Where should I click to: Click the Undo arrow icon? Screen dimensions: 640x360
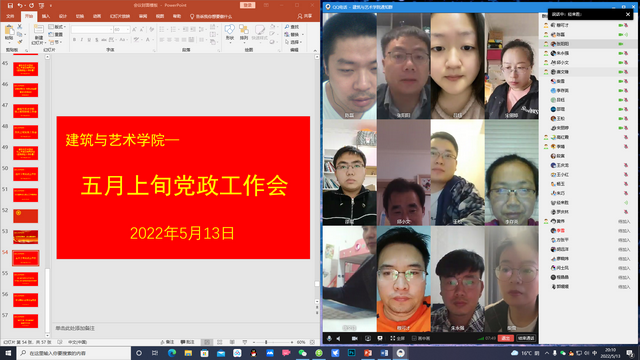(x=19, y=5)
